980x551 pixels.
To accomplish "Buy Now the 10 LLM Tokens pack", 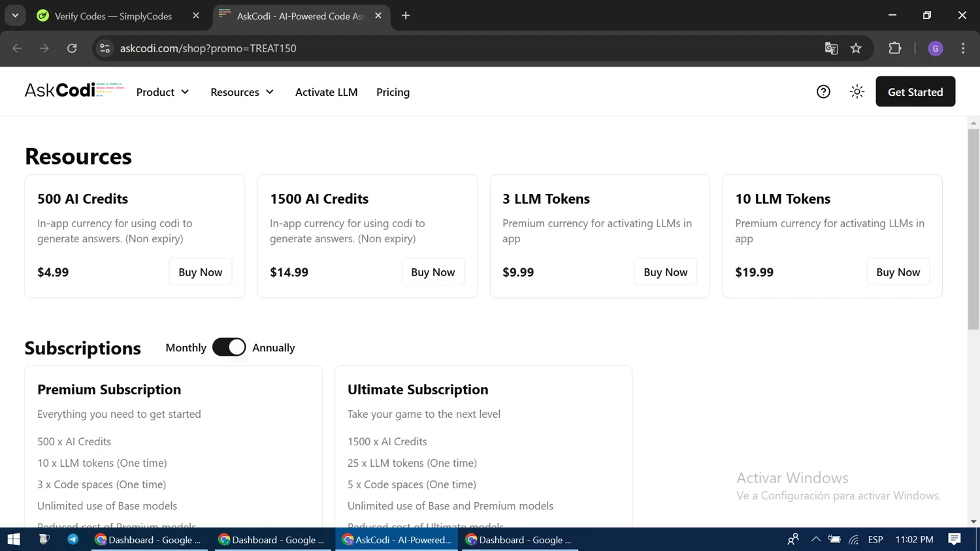I will point(898,272).
